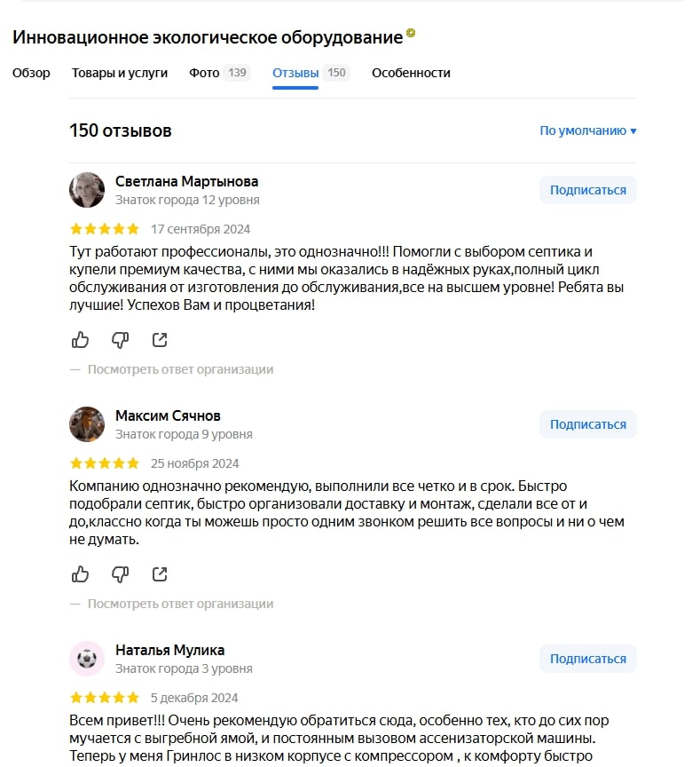Open the Особенности tab
Viewport: 700px width, 767px height.
(411, 73)
